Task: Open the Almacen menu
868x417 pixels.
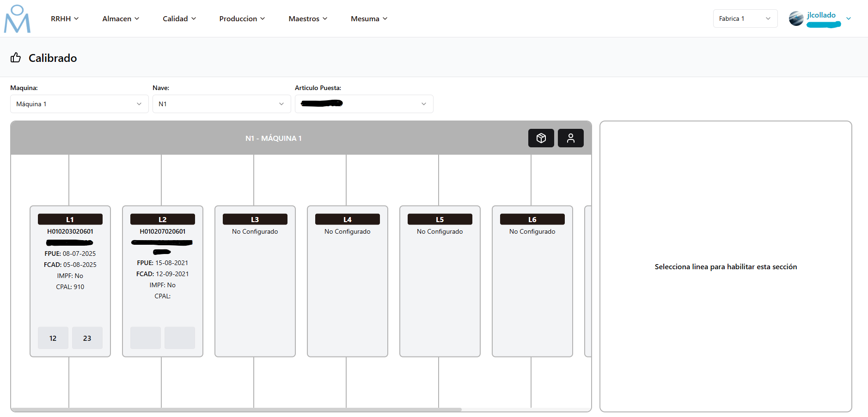Action: coord(121,18)
